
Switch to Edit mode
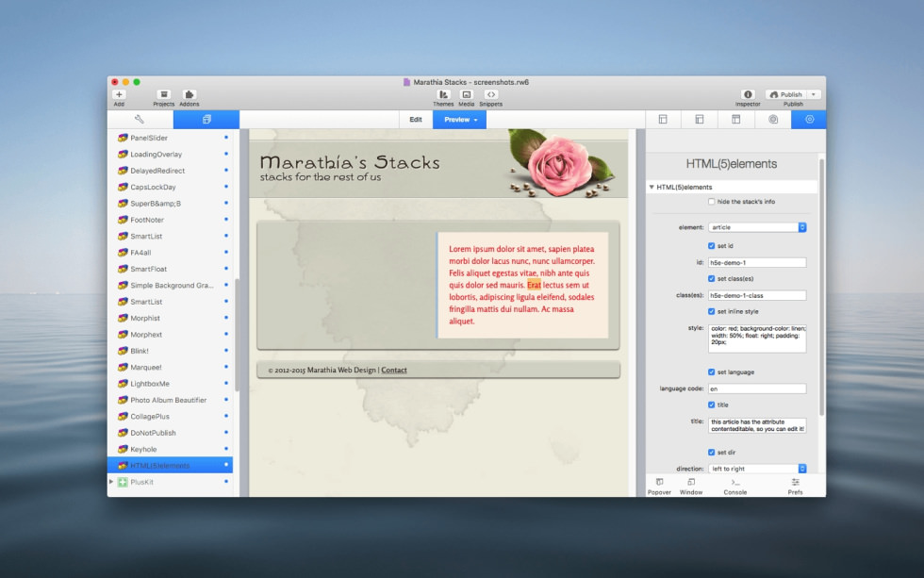pos(416,120)
